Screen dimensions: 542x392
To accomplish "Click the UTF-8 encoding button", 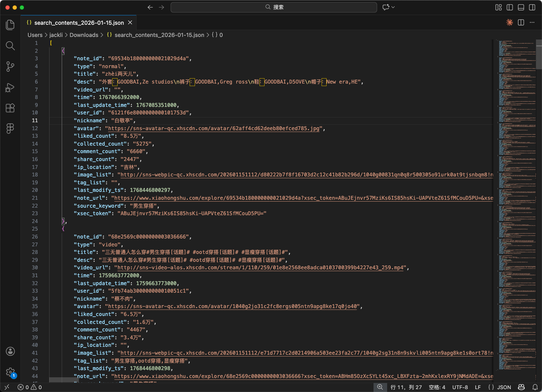I will coord(460,387).
